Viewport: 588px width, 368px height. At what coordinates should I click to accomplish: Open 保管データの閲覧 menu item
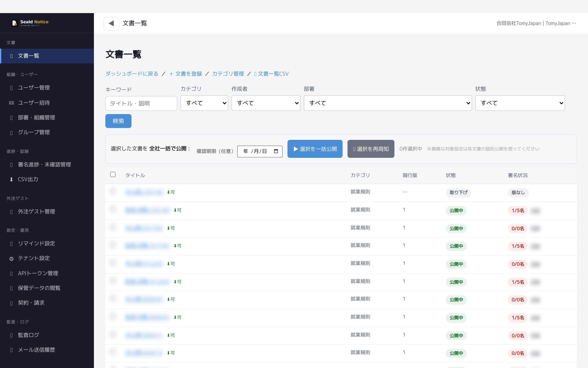[47, 288]
